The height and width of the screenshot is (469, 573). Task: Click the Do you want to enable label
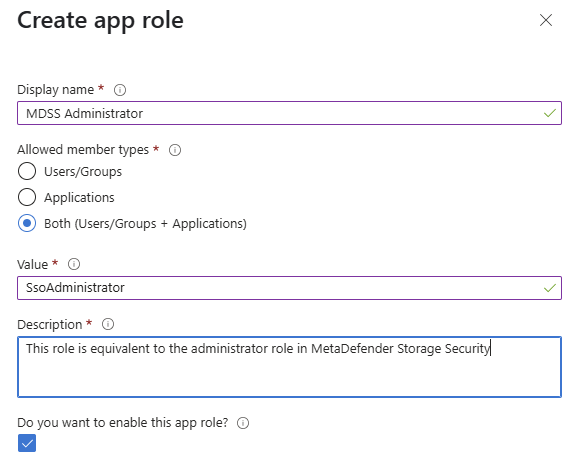123,423
